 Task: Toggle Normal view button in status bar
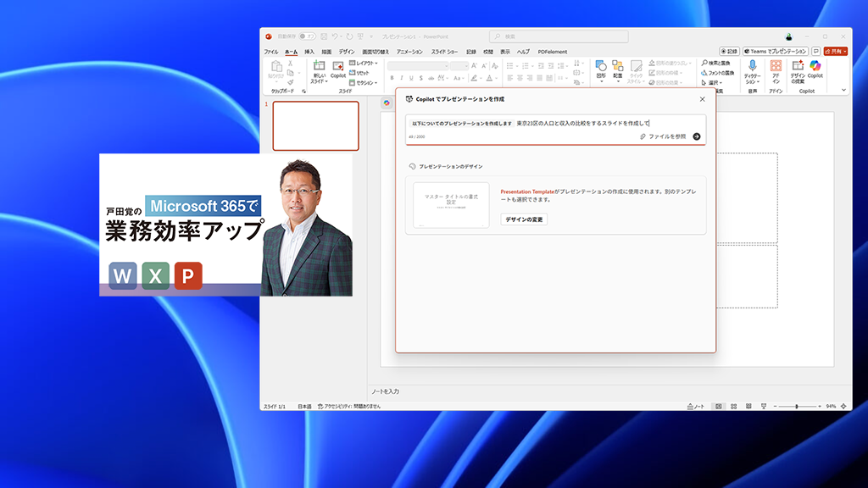719,406
